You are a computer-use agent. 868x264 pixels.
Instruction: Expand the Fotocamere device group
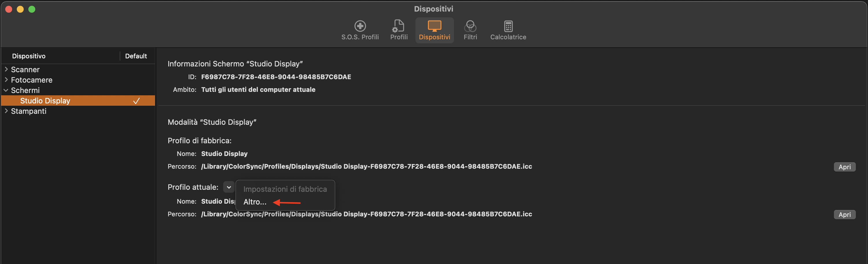pyautogui.click(x=6, y=80)
